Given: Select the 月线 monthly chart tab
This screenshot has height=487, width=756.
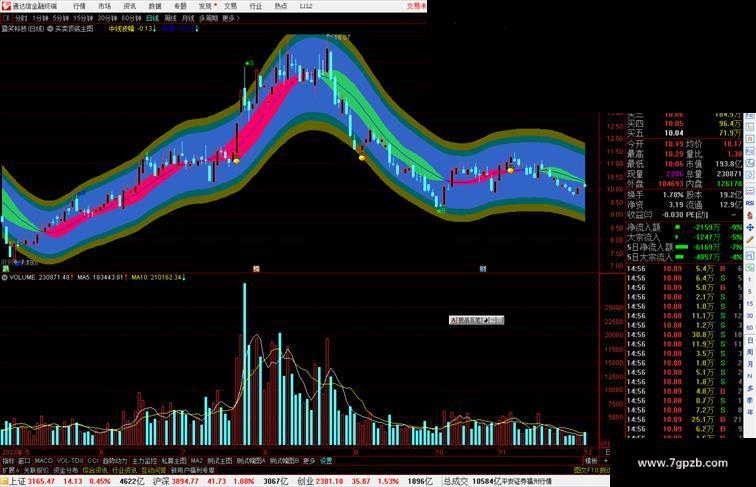Looking at the screenshot, I should click(188, 18).
